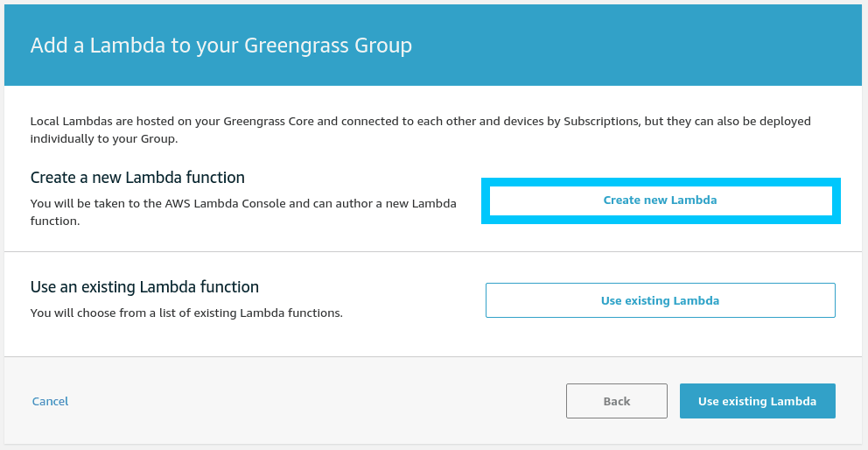868x450 pixels.
Task: Go back with the Back button
Action: pos(616,401)
